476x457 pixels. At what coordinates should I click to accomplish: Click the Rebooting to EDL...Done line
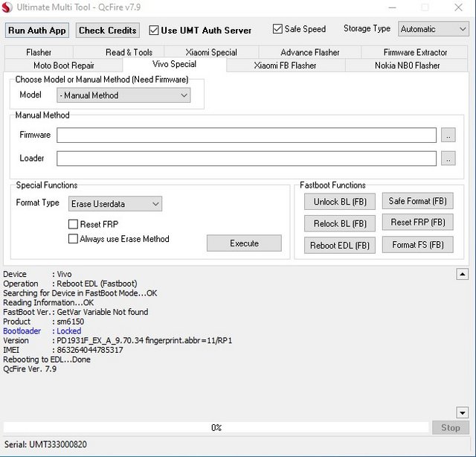(47, 359)
